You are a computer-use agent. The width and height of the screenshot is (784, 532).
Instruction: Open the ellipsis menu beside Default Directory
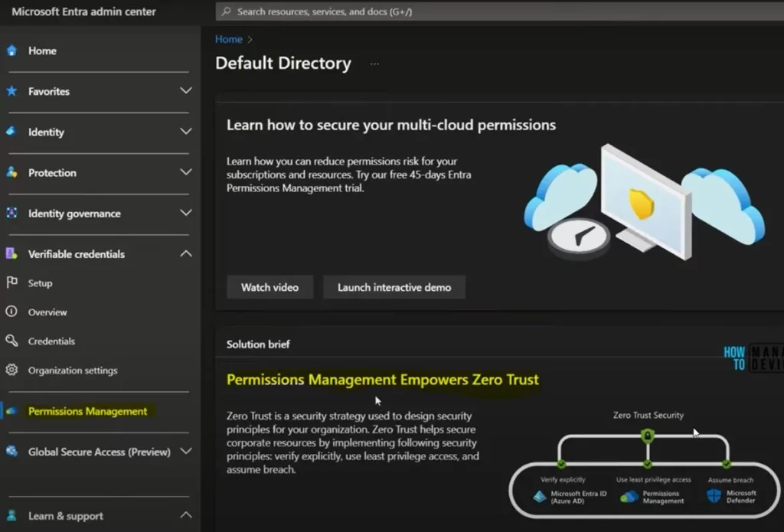click(374, 64)
